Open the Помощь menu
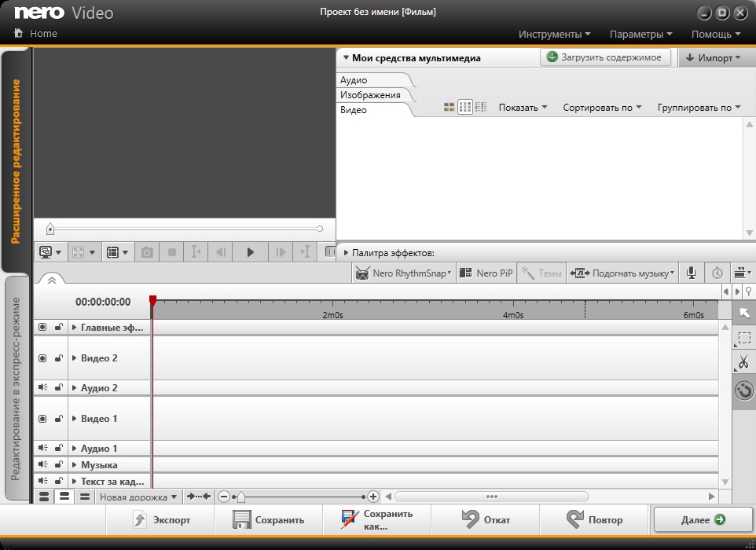 tap(716, 35)
